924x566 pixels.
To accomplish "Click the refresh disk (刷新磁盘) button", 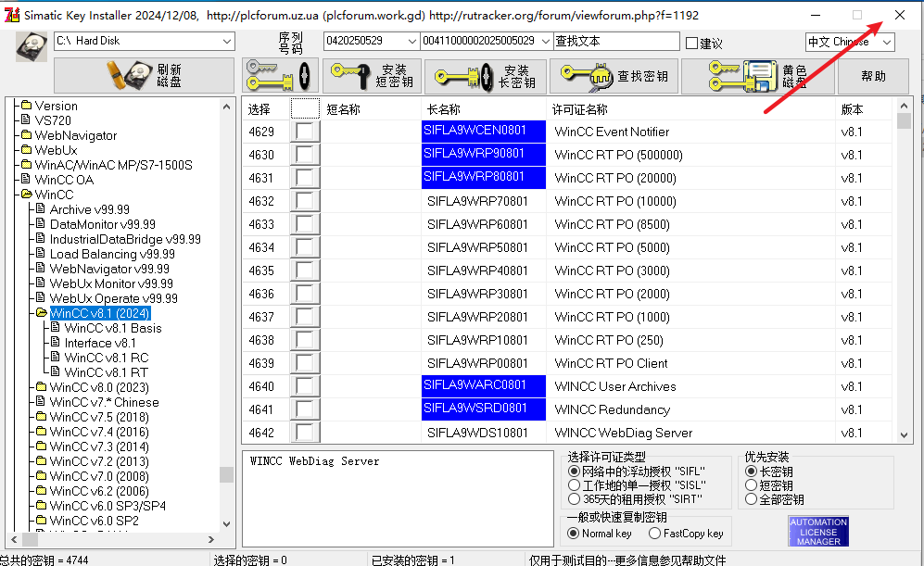I will tap(144, 76).
